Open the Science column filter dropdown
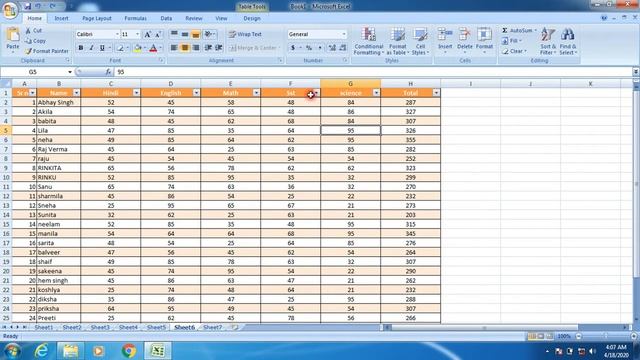This screenshot has height=360, width=640. tap(376, 93)
